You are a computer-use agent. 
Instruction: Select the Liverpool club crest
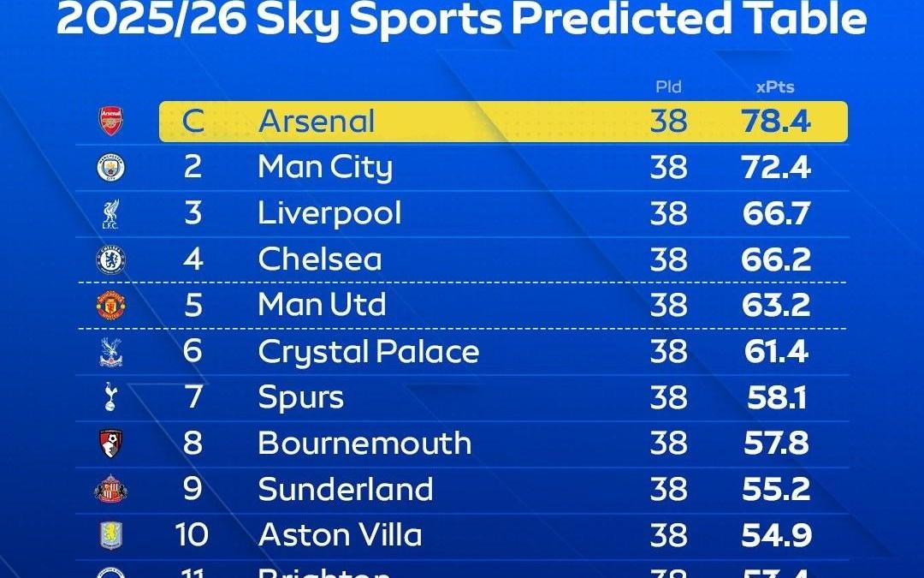tap(111, 213)
